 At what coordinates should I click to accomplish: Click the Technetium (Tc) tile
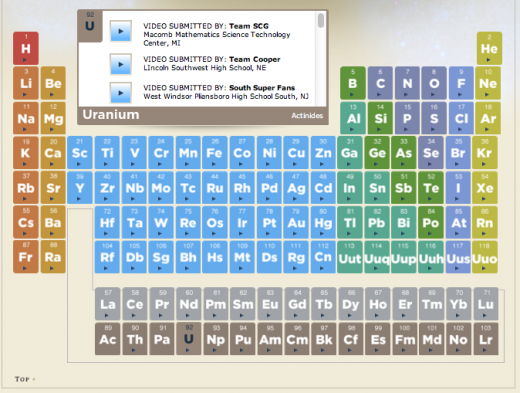188,187
